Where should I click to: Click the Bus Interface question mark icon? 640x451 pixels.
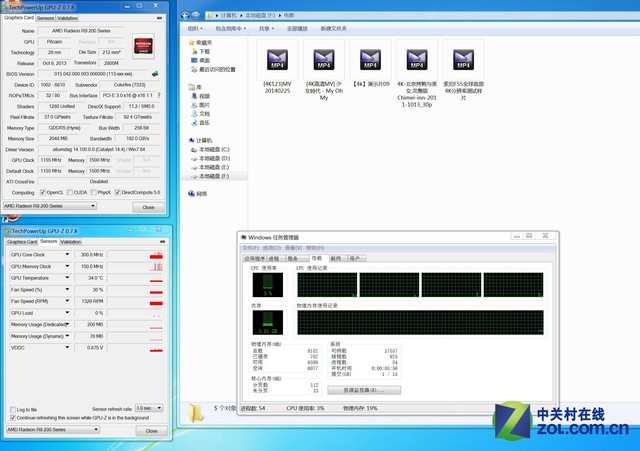pyautogui.click(x=158, y=95)
